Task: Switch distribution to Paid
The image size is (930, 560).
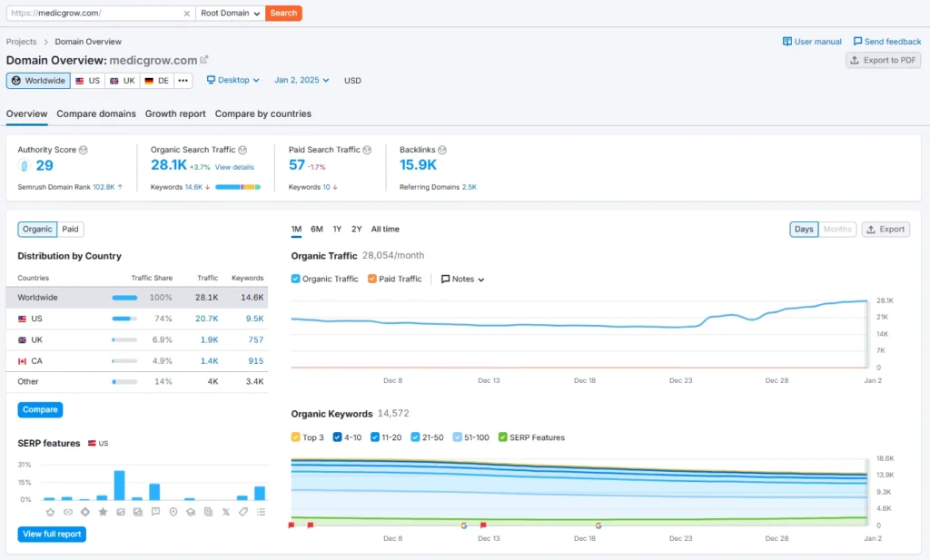Action: pyautogui.click(x=70, y=230)
